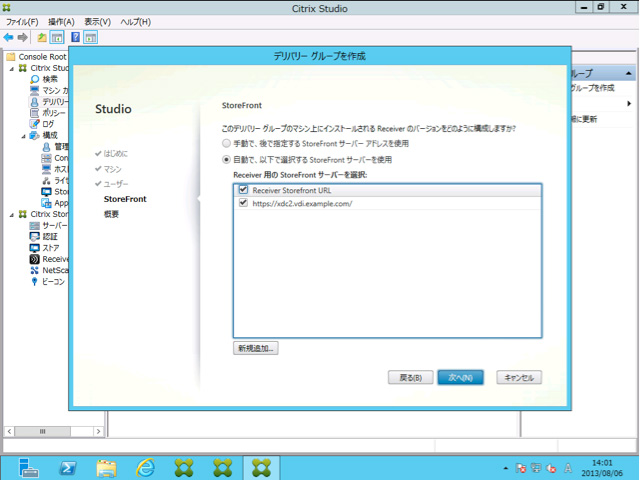Go to the ユーザー wizard step
This screenshot has width=640, height=480.
pos(116,184)
